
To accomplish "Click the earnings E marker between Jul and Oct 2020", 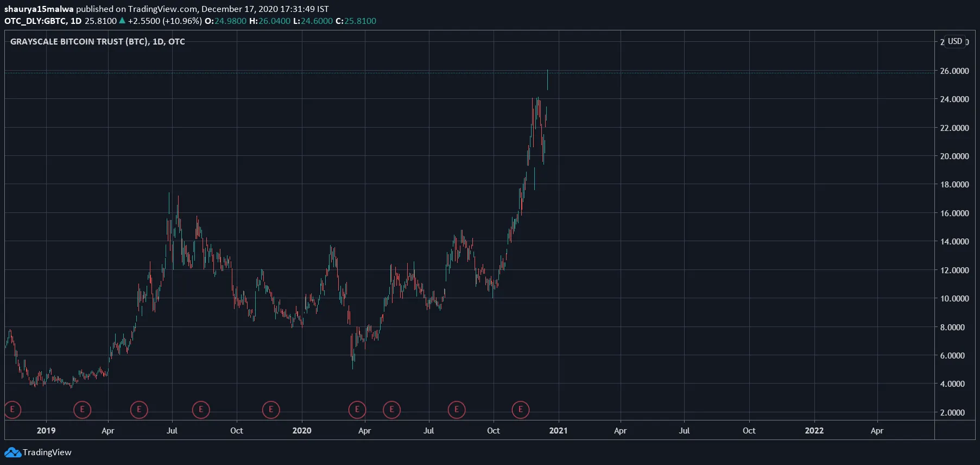I will (x=457, y=410).
